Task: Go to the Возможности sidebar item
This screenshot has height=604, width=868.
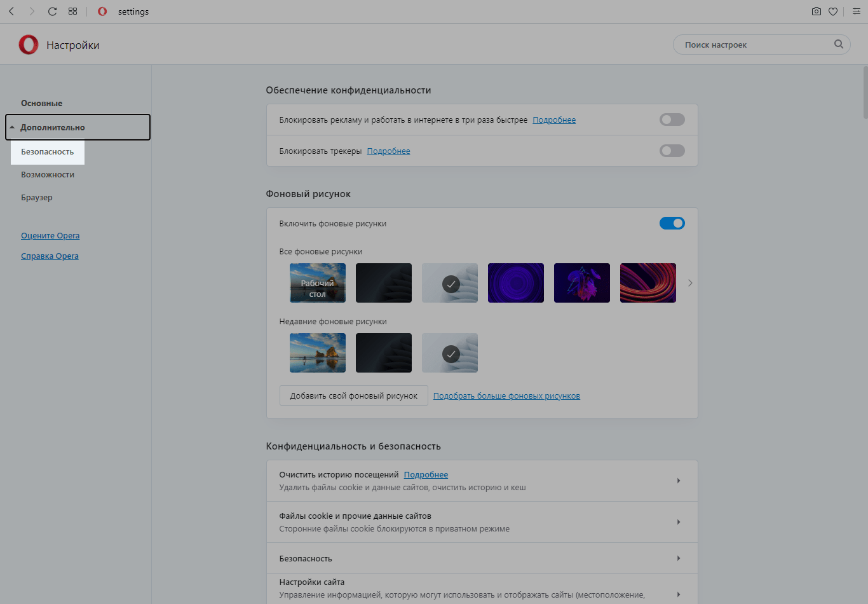Action: (x=48, y=174)
